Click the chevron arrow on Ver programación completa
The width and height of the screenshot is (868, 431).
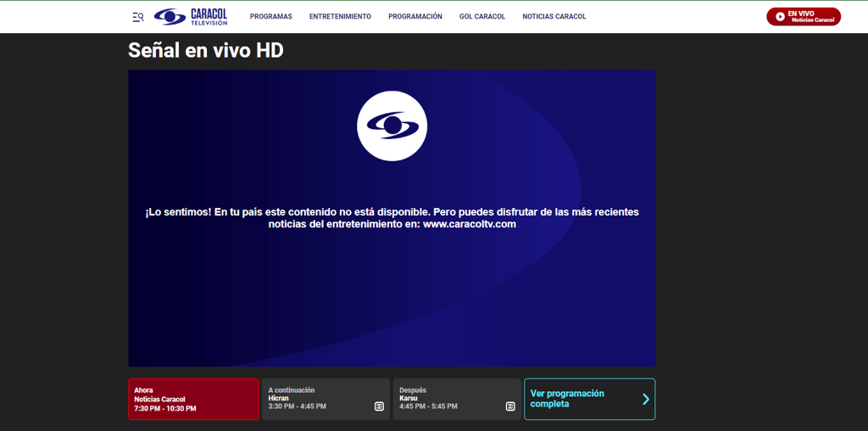(645, 399)
